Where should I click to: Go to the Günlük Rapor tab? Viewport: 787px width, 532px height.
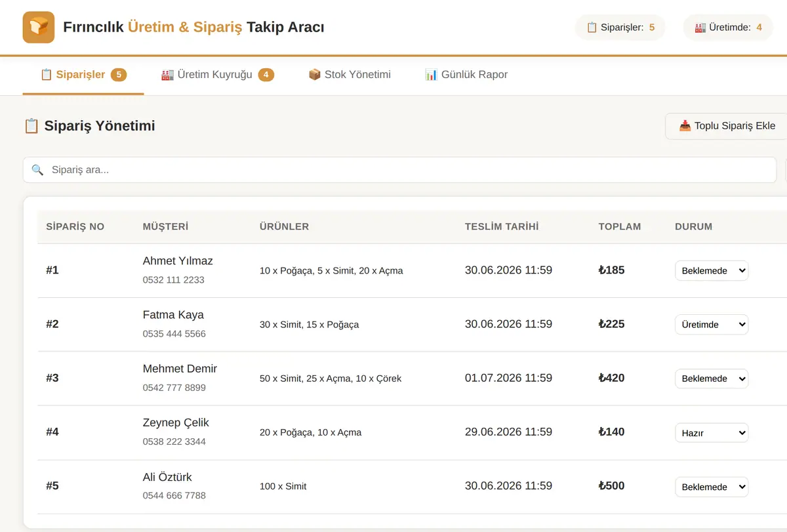466,75
